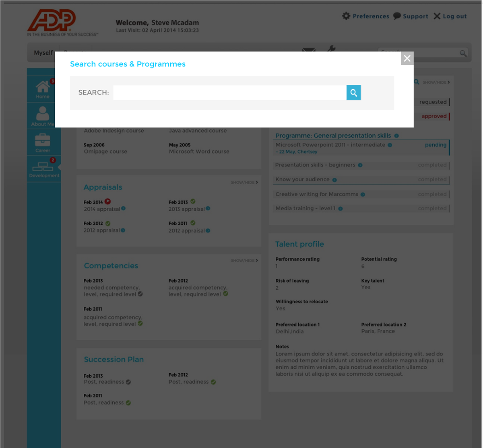Click the Talent profile heading
The width and height of the screenshot is (483, 448).
click(299, 244)
